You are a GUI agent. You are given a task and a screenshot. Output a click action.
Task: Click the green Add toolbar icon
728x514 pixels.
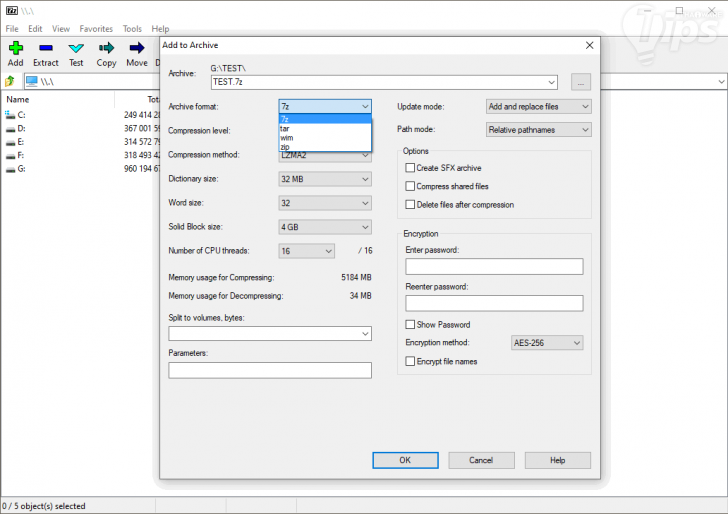pos(15,48)
